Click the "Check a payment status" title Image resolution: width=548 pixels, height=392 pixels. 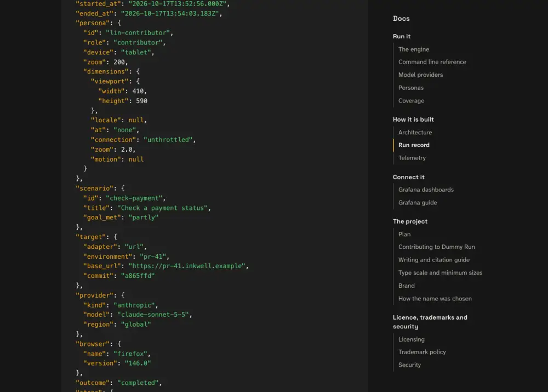tap(162, 208)
